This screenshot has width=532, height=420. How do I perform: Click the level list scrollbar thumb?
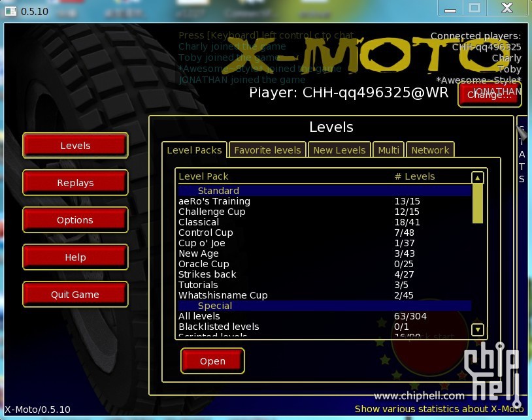477,204
